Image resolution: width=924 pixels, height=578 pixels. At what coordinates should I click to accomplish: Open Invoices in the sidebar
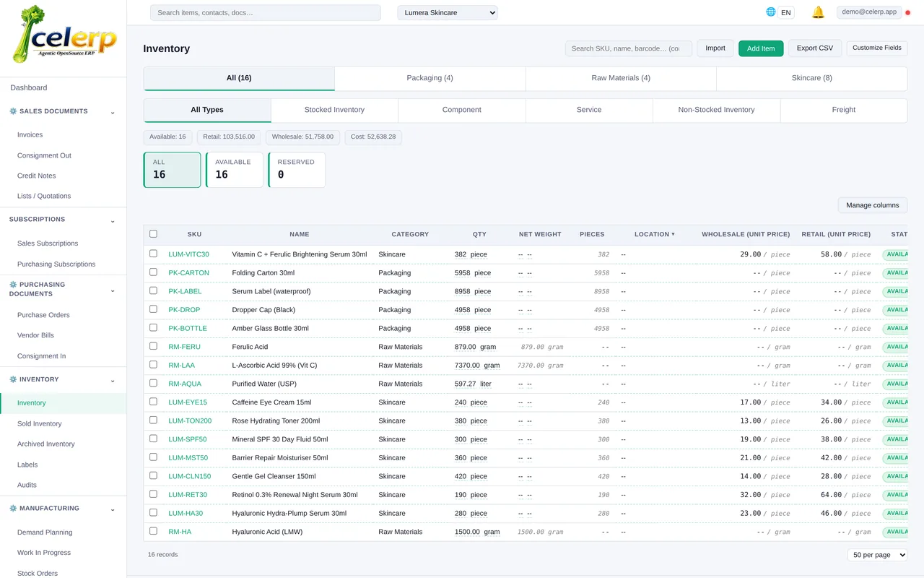(30, 135)
